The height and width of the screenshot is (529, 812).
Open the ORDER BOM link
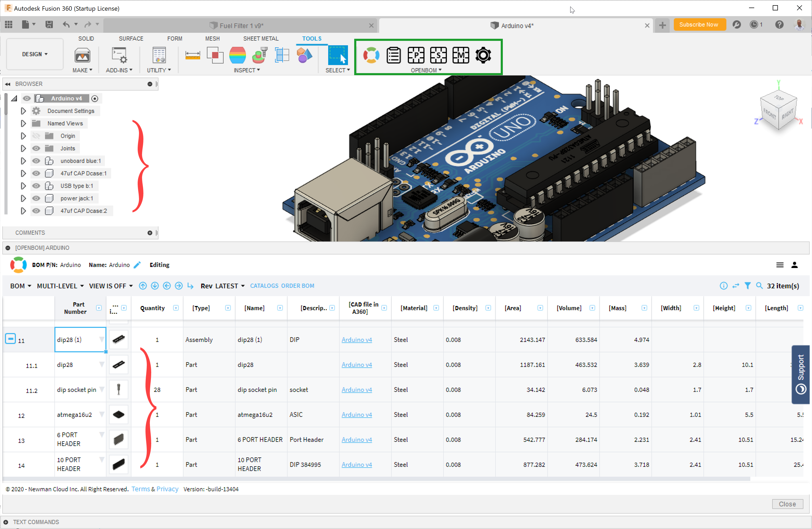(297, 286)
